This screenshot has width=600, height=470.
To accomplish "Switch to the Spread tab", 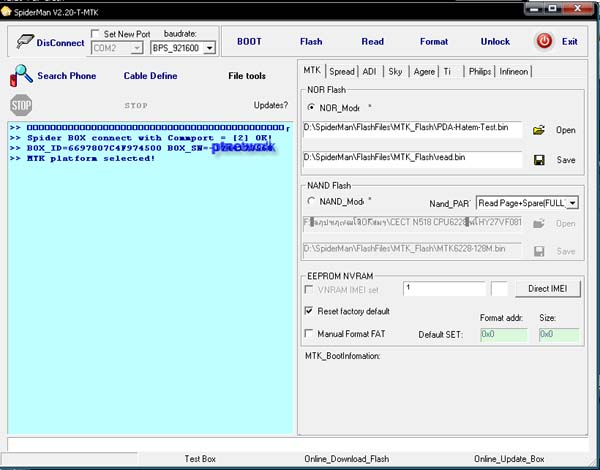I will [x=342, y=72].
